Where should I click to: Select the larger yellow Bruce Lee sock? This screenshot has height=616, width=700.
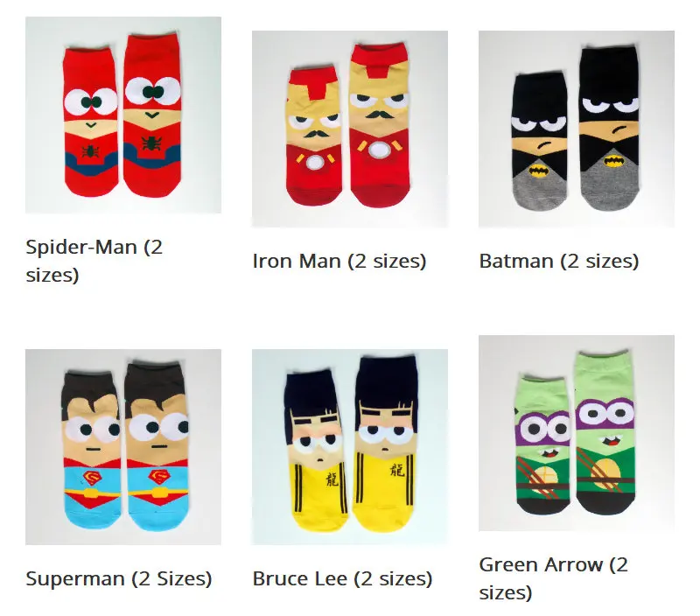pyautogui.click(x=385, y=444)
